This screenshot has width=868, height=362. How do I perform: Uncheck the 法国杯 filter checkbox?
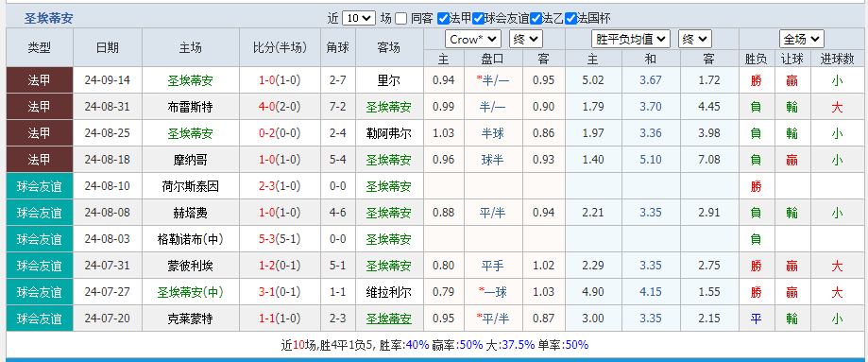[570, 18]
